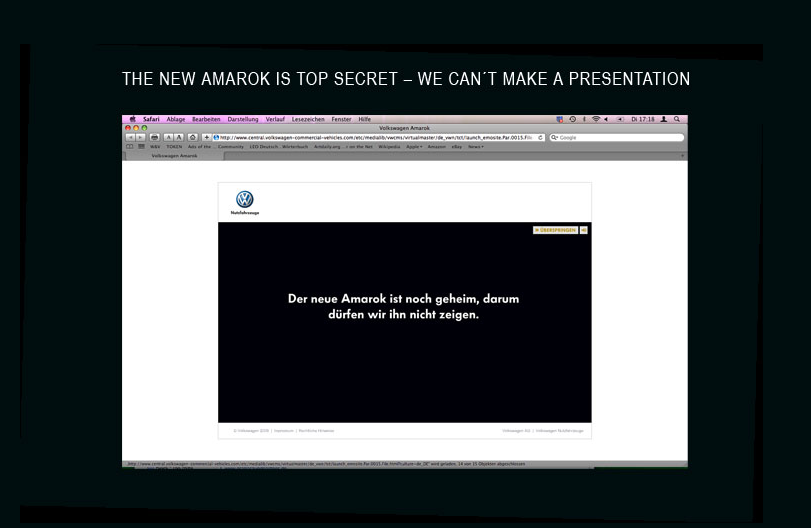Screen dimensions: 811x528
Task: Click the 'Der neue Amarok' video message
Action: 403,306
